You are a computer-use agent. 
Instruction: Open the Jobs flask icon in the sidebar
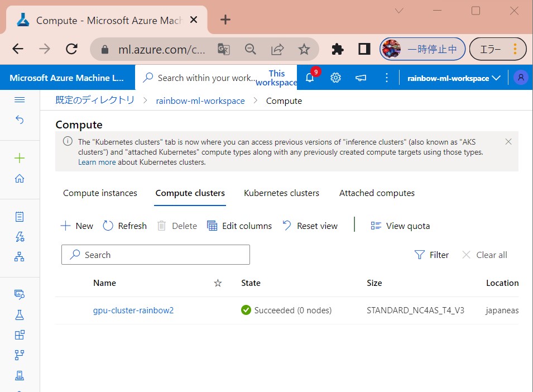click(20, 315)
